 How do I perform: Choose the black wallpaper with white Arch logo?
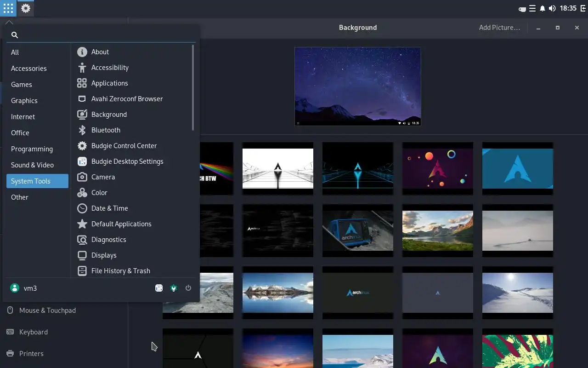pyautogui.click(x=198, y=348)
